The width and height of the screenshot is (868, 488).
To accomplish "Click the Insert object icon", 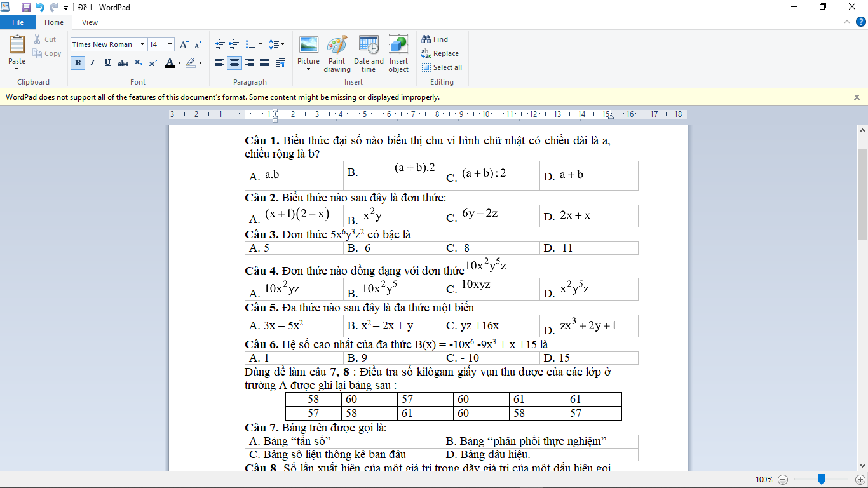I will pos(398,46).
